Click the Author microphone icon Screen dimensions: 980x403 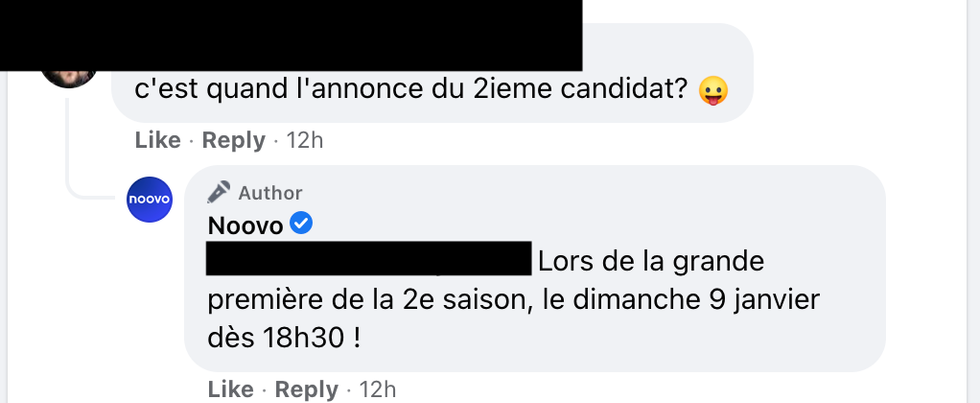point(220,192)
